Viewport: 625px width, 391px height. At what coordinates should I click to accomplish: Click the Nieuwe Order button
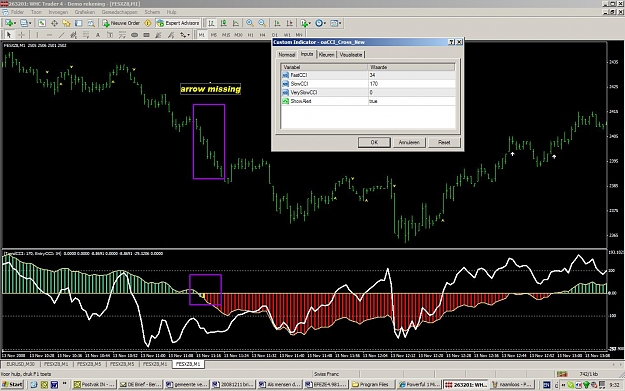pos(121,23)
